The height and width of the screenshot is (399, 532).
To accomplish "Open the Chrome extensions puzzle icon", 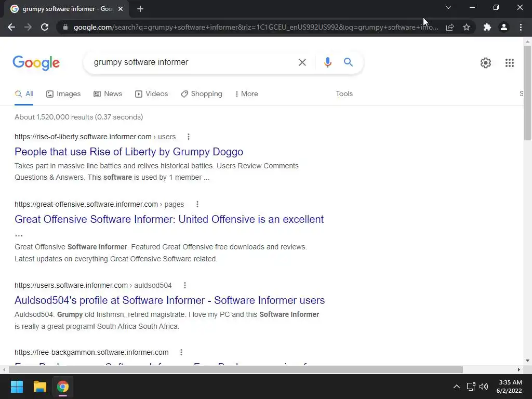I will [487, 27].
